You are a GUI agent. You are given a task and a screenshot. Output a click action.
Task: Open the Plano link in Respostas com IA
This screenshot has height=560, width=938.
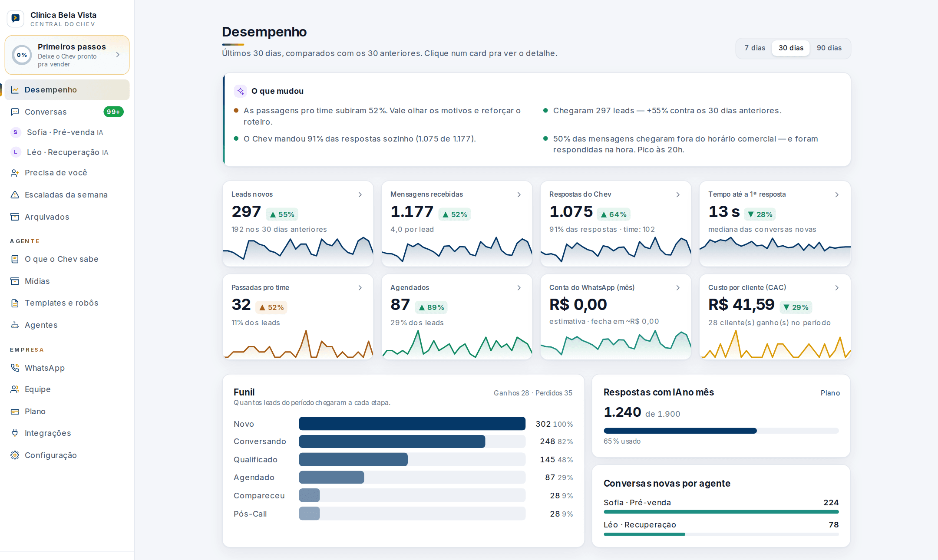click(x=830, y=393)
